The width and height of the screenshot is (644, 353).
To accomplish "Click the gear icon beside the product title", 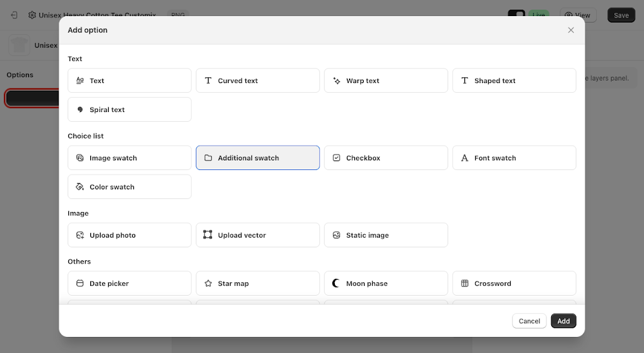I will [x=32, y=15].
